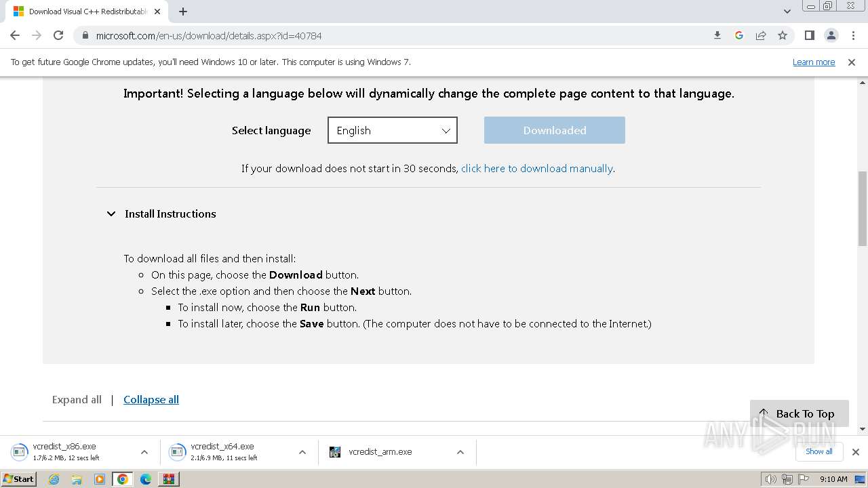Screen dimensions: 868x488
Task: Go back with the back arrow
Action: tap(15, 35)
